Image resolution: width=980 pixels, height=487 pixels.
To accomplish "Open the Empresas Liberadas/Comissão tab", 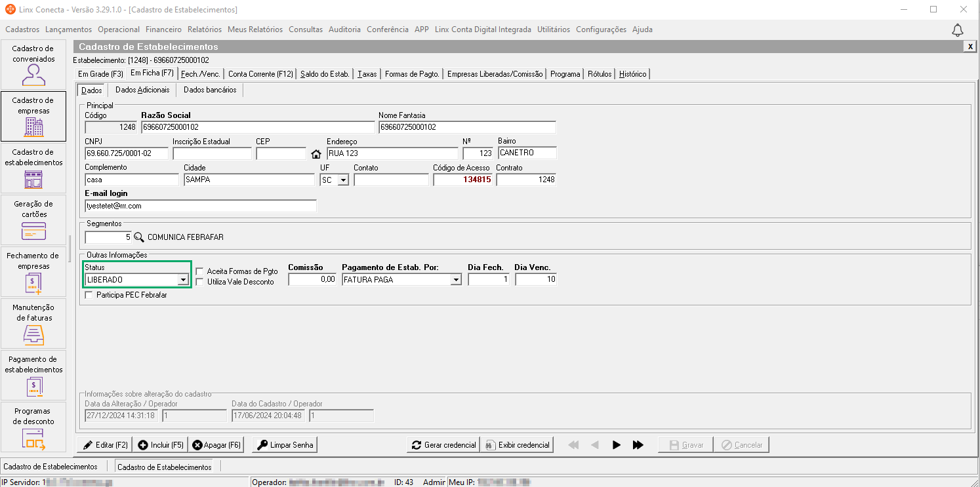I will coord(495,74).
